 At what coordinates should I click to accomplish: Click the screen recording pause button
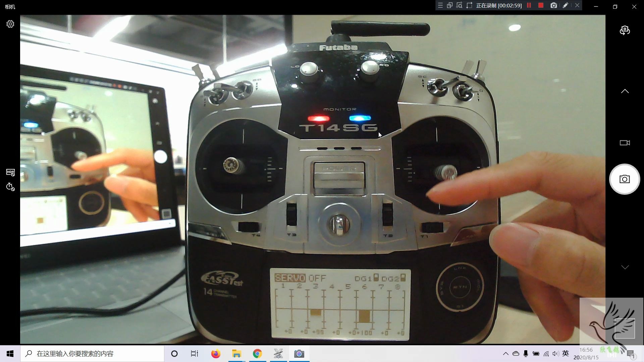(529, 5)
